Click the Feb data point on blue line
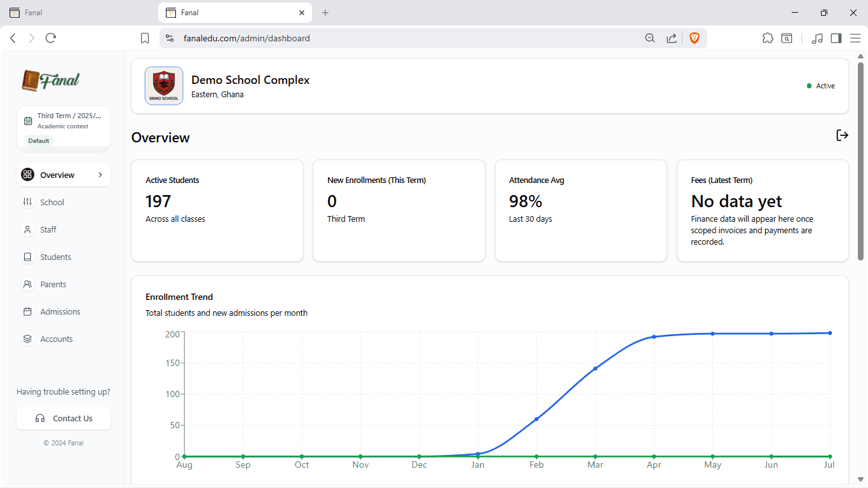Image resolution: width=868 pixels, height=488 pixels. pos(536,419)
